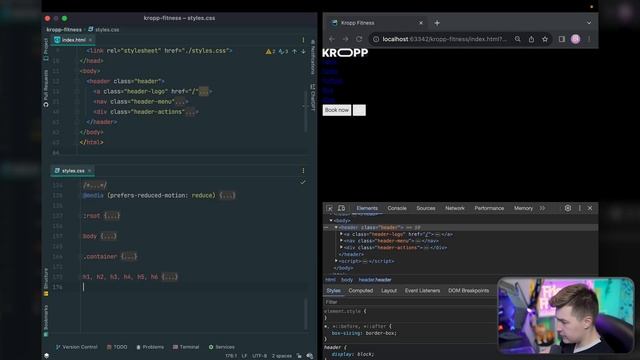Select the DOM Breakpoints sub-tab
640x360 pixels.
[469, 291]
